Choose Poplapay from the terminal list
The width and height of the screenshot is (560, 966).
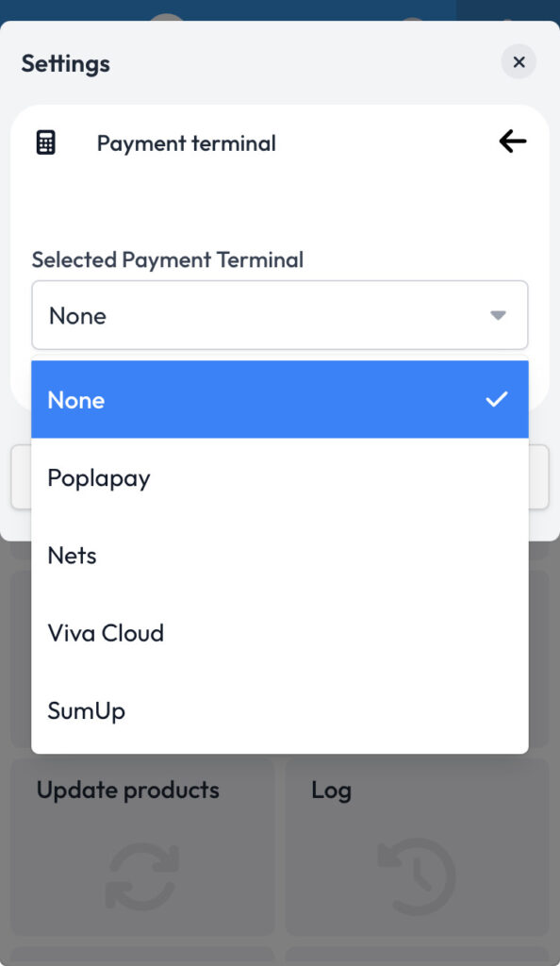click(280, 477)
